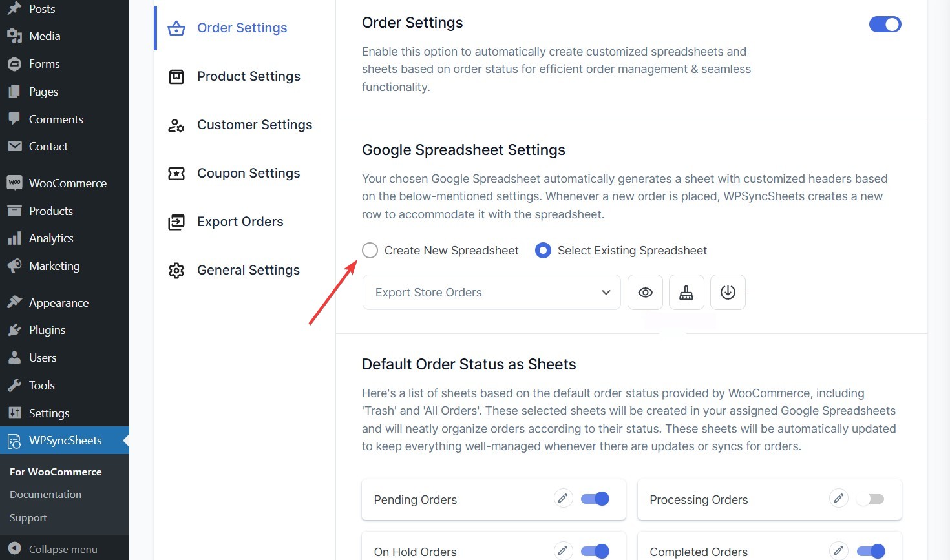This screenshot has height=560, width=950.
Task: Open the Documentation submenu link
Action: 45,495
